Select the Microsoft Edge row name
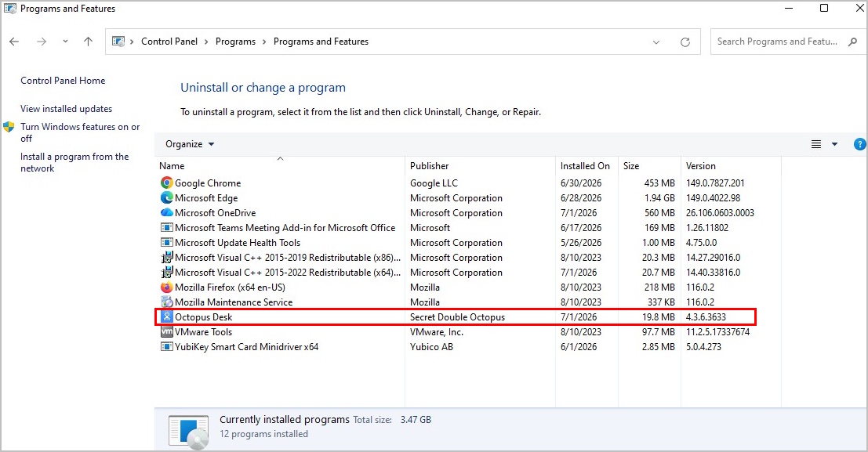The image size is (868, 452). [206, 198]
